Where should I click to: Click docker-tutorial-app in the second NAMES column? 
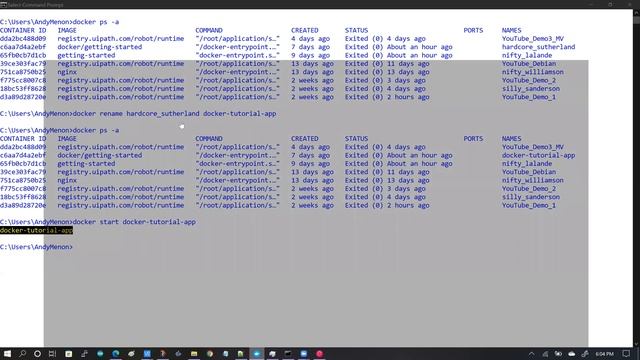[x=538, y=156]
